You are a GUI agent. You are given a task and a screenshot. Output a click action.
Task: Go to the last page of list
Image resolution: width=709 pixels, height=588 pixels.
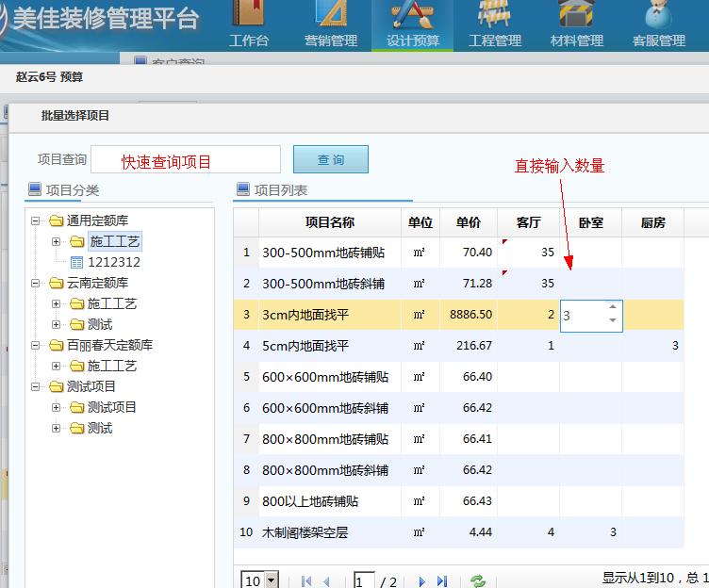(441, 581)
